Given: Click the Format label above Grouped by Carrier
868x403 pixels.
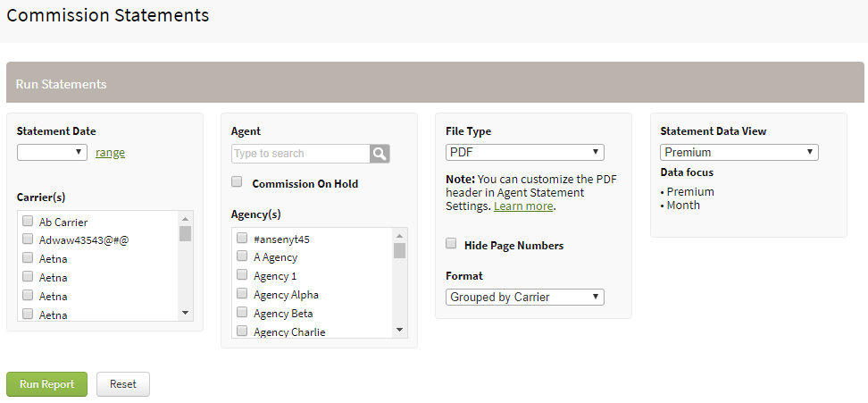Looking at the screenshot, I should [x=463, y=276].
